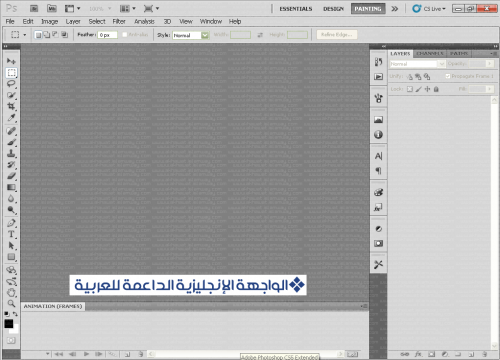The height and width of the screenshot is (360, 500).
Task: Expand the CS Live dropdown
Action: (x=429, y=9)
